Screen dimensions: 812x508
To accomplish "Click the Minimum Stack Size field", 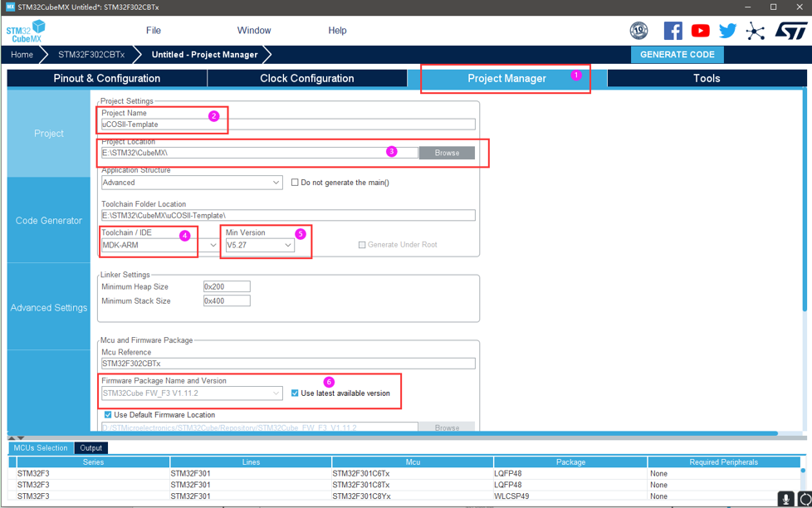I will coord(227,300).
